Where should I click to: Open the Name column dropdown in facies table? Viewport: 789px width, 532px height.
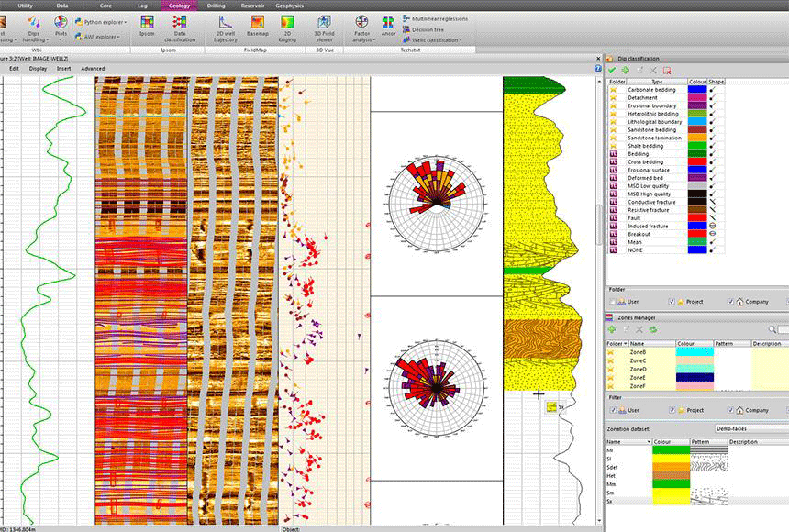[648, 442]
